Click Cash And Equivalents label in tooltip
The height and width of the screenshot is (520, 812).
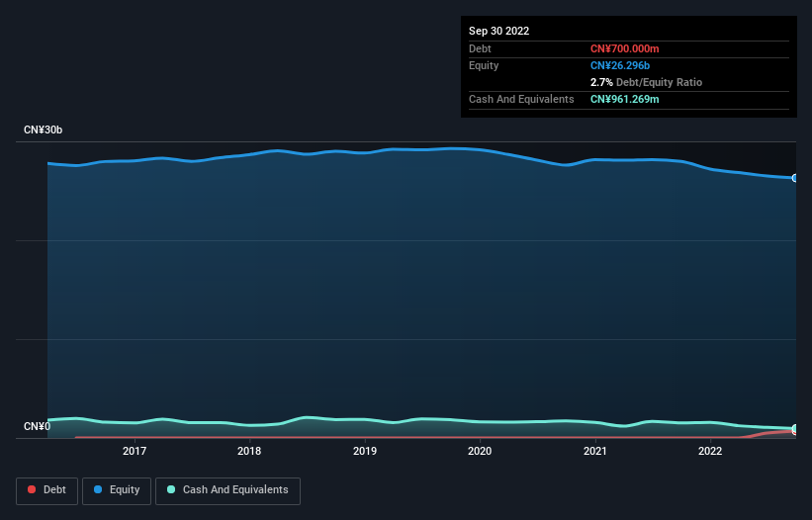pos(521,99)
